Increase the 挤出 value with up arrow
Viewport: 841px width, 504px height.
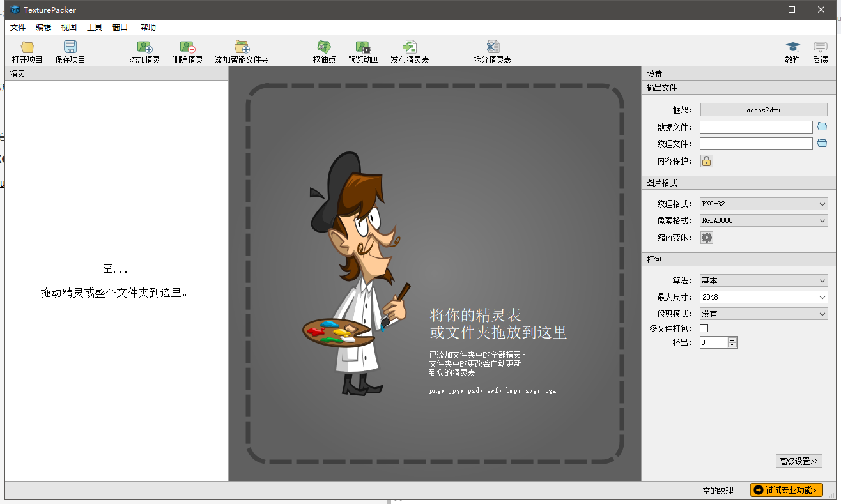click(732, 340)
